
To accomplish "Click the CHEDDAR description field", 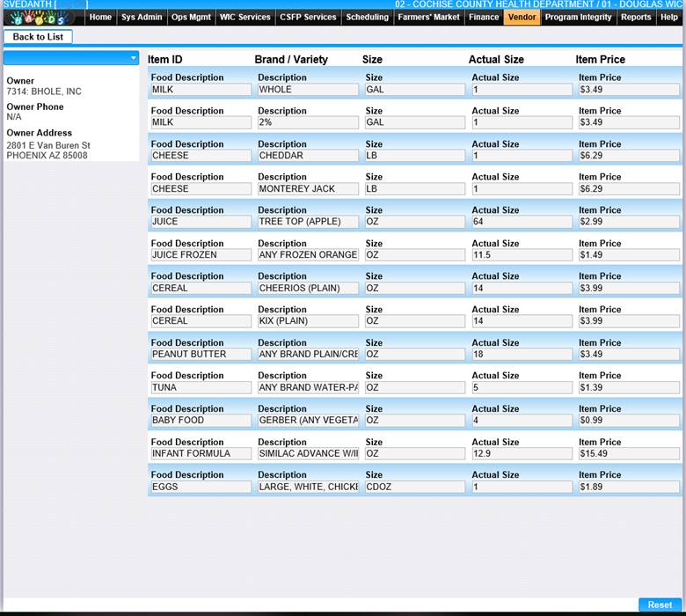I will [x=308, y=156].
